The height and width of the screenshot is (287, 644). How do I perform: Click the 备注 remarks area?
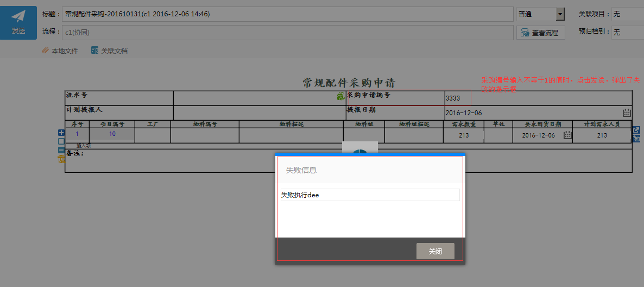click(x=348, y=161)
